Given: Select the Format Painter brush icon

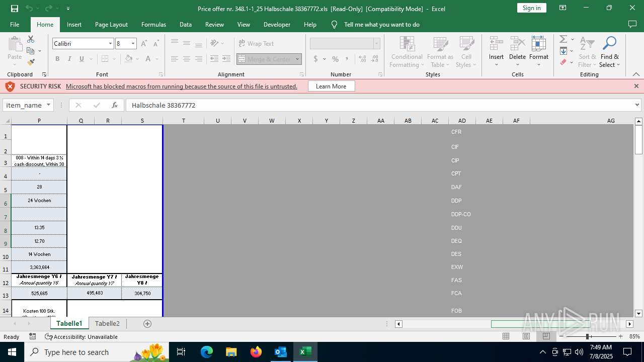Looking at the screenshot, I should pyautogui.click(x=31, y=62).
